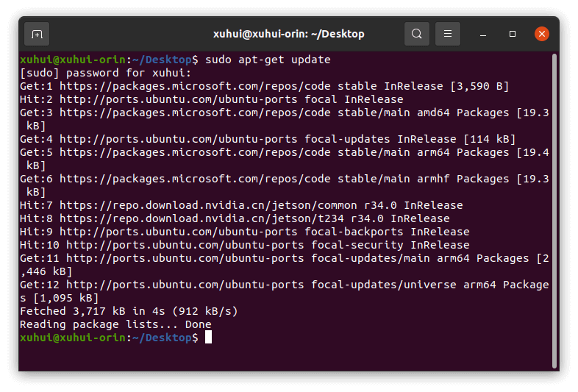Click the terminal vertical scrollbar
Viewport: 578px width, 392px height.
click(x=554, y=211)
